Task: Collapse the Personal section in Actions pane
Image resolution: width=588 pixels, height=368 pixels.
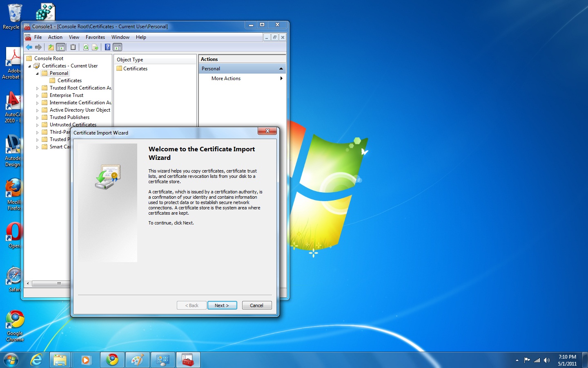Action: point(281,69)
